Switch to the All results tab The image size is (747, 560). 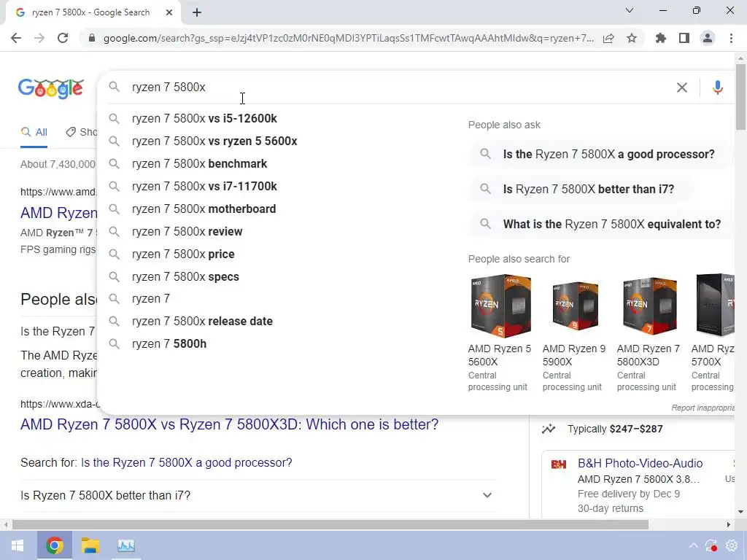point(34,132)
